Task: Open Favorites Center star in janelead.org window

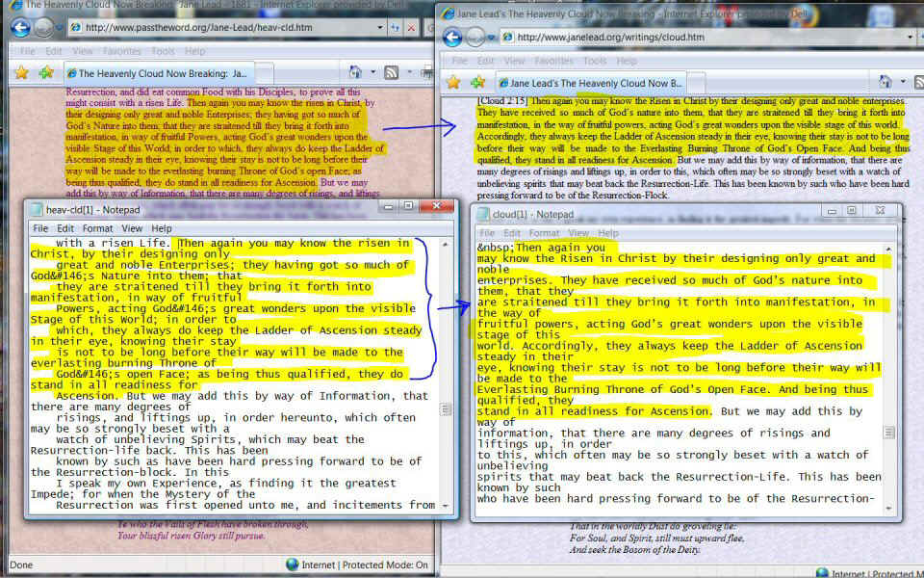Action: [x=452, y=83]
